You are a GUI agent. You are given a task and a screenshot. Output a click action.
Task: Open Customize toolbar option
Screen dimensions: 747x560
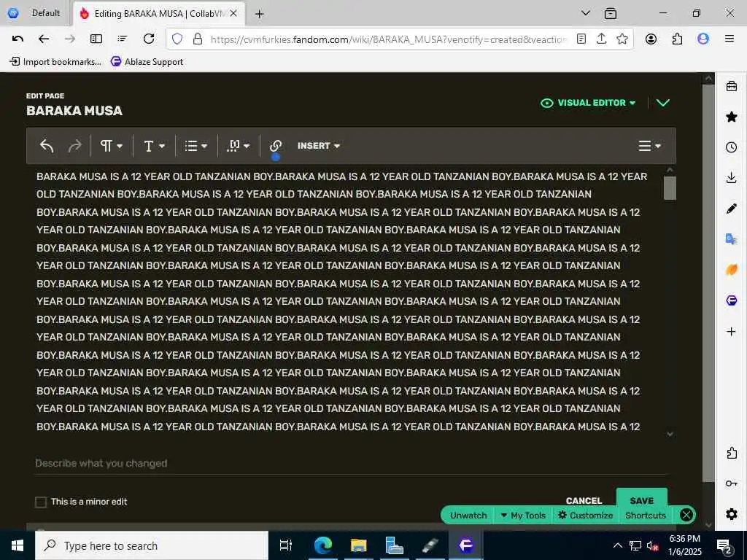point(586,516)
